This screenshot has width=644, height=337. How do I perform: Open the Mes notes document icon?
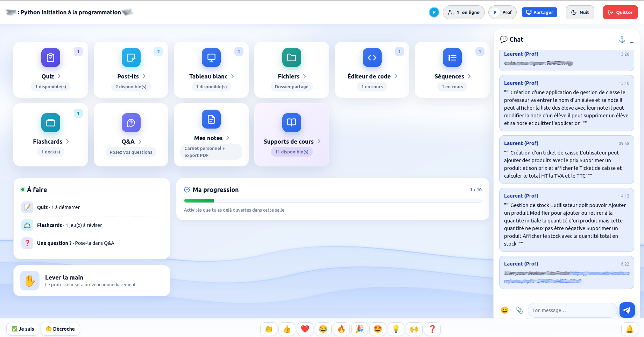(x=211, y=119)
